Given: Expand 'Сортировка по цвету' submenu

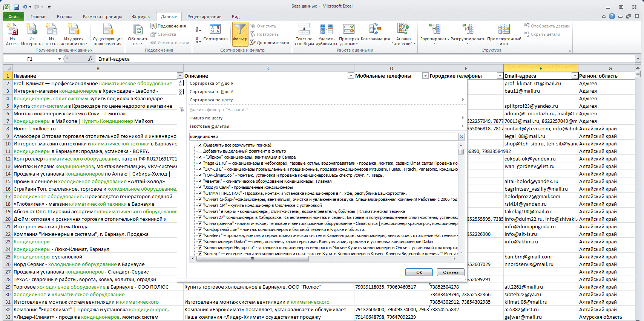Looking at the screenshot, I should [x=463, y=100].
